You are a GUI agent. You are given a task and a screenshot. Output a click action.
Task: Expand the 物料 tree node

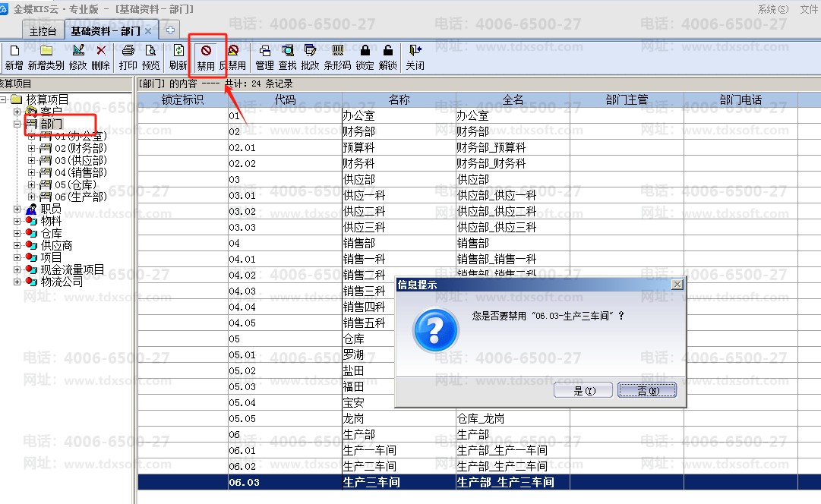tap(17, 221)
